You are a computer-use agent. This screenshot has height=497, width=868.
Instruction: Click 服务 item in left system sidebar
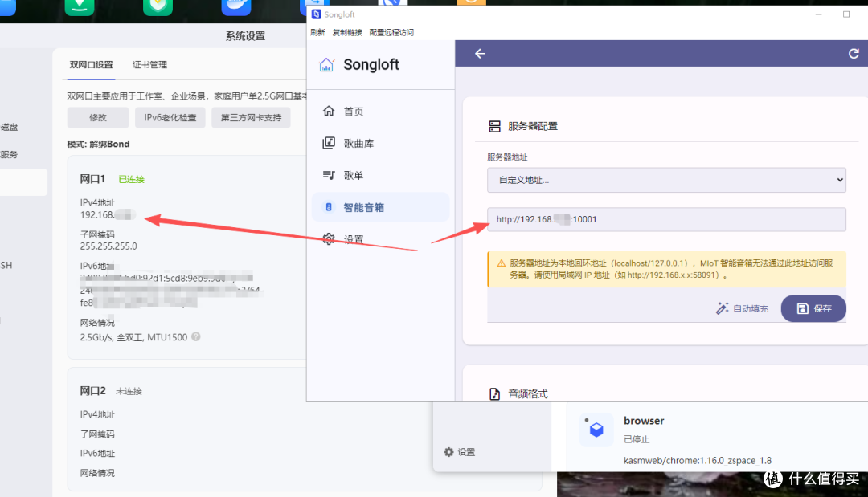10,155
